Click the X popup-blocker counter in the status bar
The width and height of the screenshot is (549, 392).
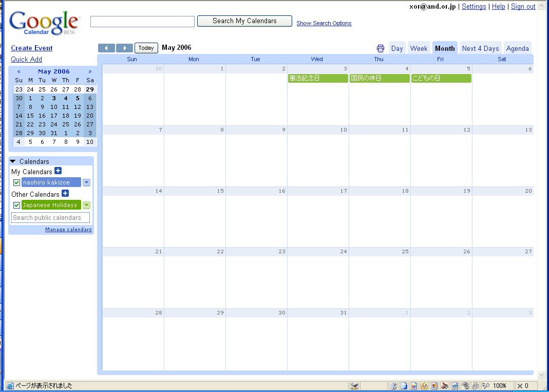pos(523,386)
